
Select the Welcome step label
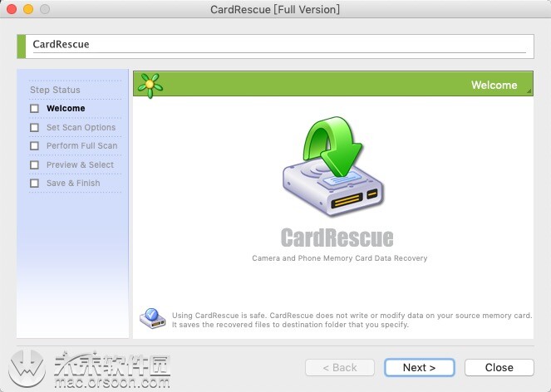tap(66, 108)
